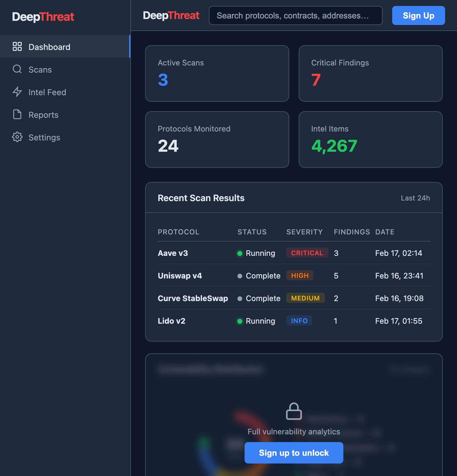Click the green status dot for Aave v3
This screenshot has width=457, height=476.
[x=240, y=253]
